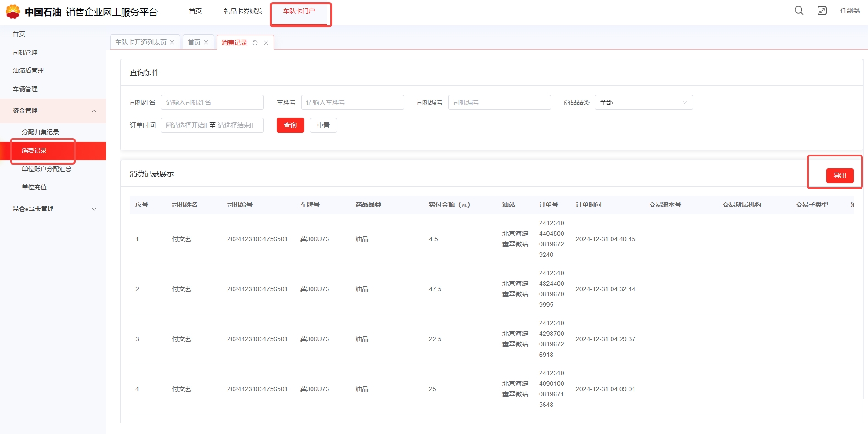Close the 消费记录 tab
Screen dimensions: 868x434
(266, 43)
